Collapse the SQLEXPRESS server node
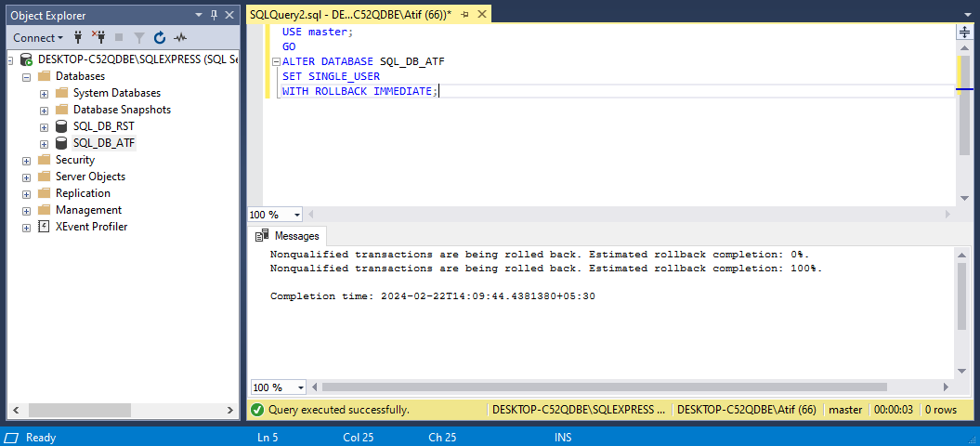The image size is (980, 446). pos(10,60)
